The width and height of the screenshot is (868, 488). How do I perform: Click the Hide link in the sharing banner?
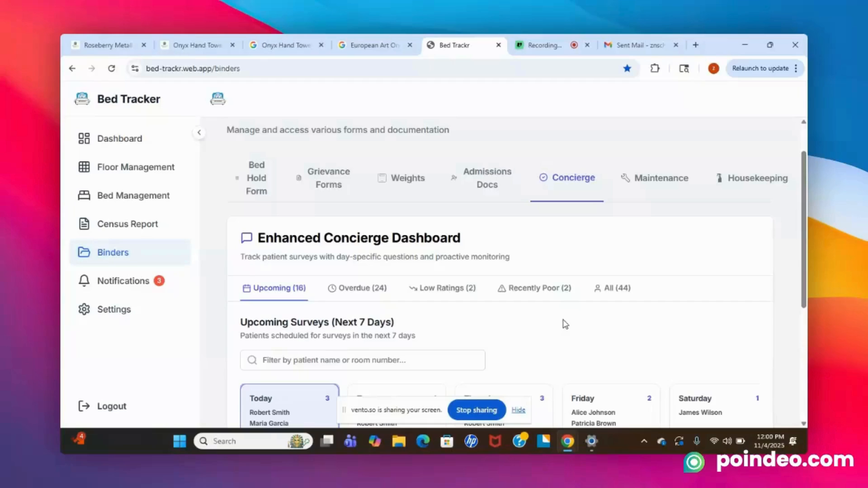[518, 410]
